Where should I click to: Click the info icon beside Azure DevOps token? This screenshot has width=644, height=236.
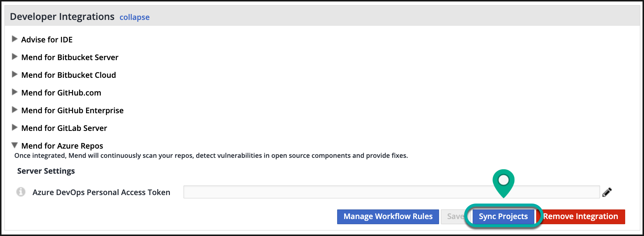[x=21, y=192]
